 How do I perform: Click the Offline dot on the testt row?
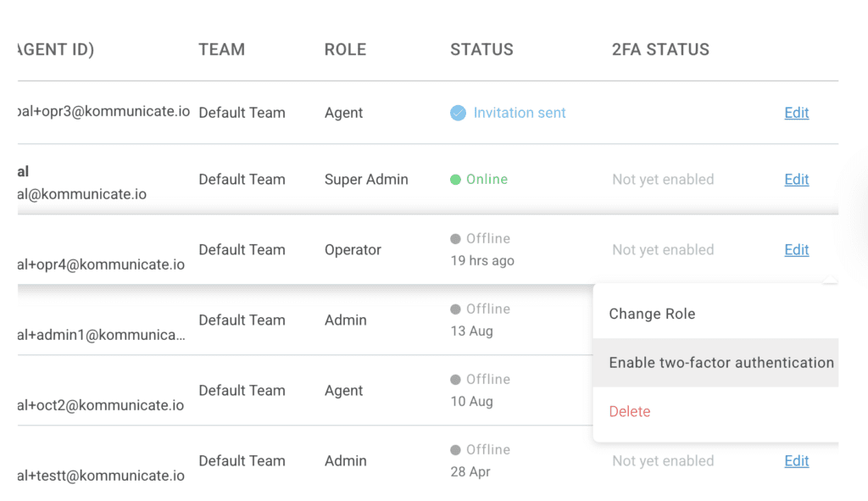pyautogui.click(x=456, y=449)
